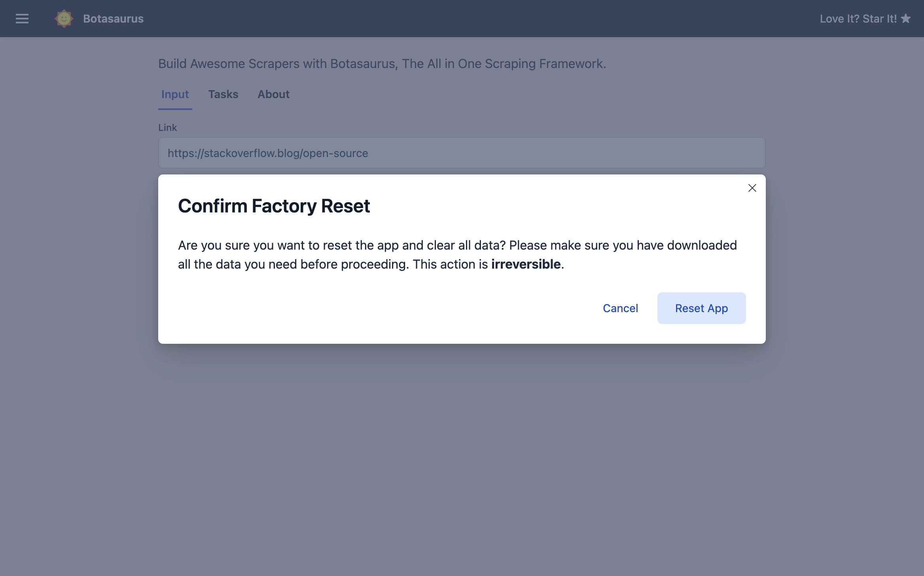Click the Botasaurus smiley logo icon

64,19
